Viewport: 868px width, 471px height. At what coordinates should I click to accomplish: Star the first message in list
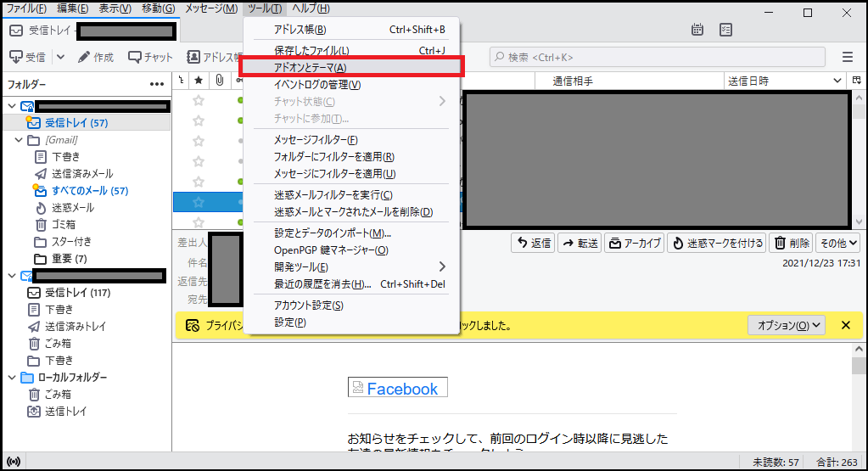pos(199,100)
